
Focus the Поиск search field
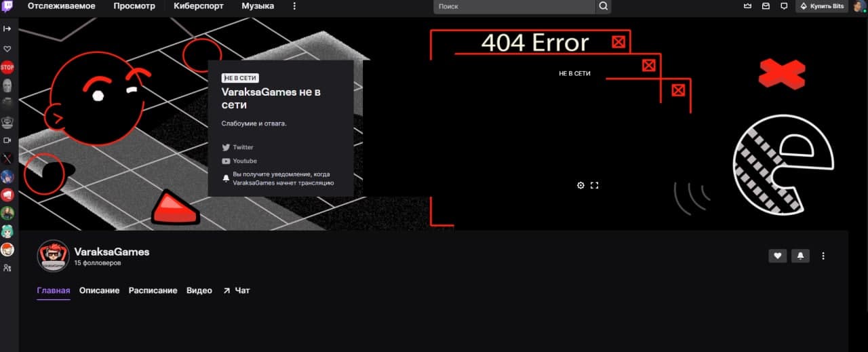pos(515,6)
